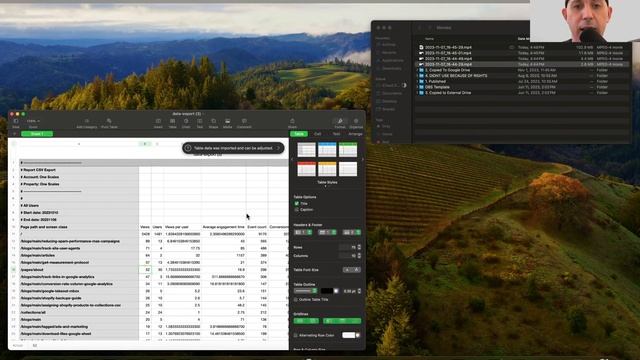Expand the '1. Published' folder in Finder
The width and height of the screenshot is (640, 360).
point(417,81)
